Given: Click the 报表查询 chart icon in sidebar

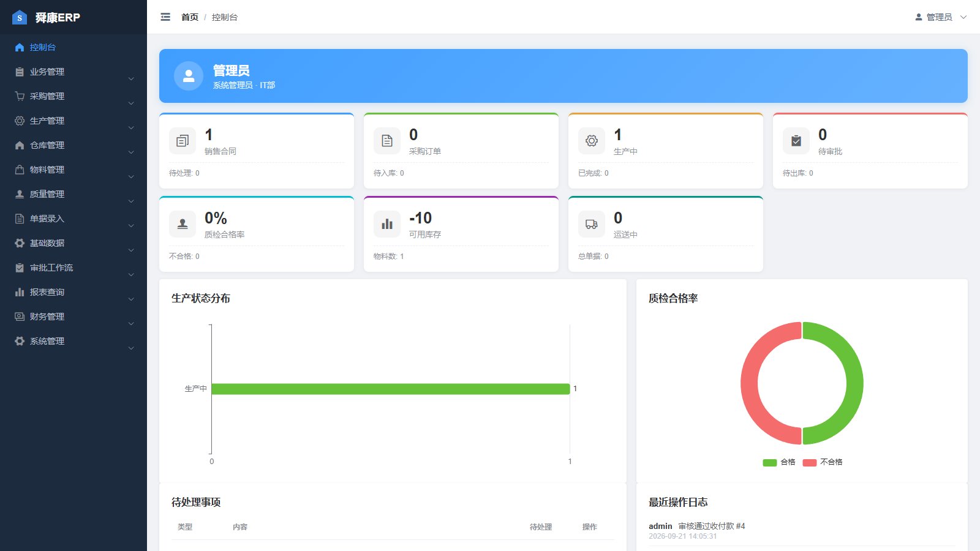Looking at the screenshot, I should [x=20, y=292].
